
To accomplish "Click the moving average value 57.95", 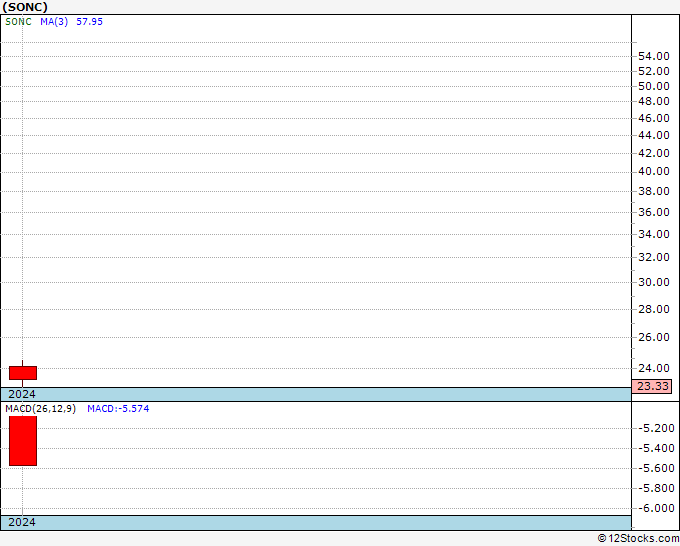I will pos(90,22).
